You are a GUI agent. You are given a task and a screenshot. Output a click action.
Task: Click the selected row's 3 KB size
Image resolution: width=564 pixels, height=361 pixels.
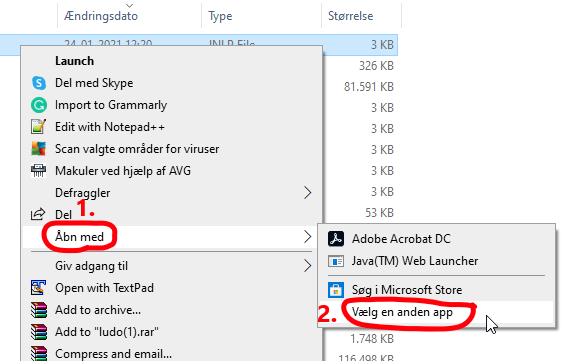tap(382, 45)
